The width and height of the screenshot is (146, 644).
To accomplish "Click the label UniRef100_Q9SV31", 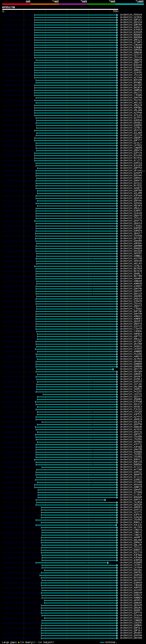I will [131, 432].
